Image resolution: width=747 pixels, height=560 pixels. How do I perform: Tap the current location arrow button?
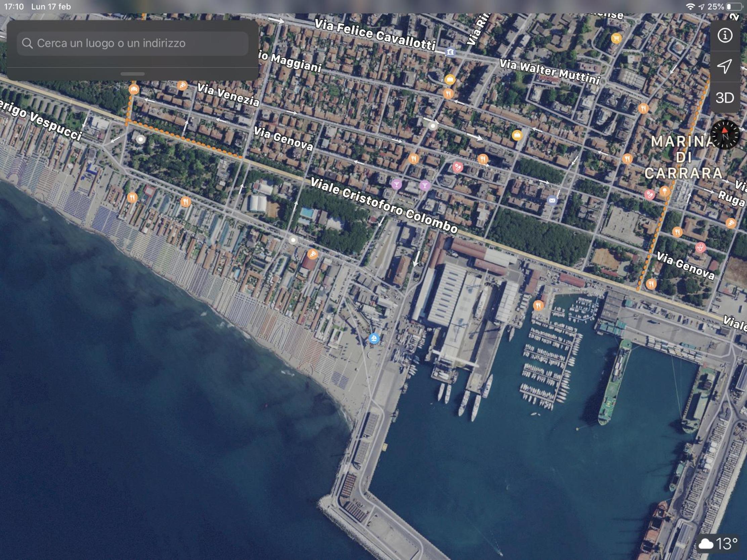click(725, 66)
